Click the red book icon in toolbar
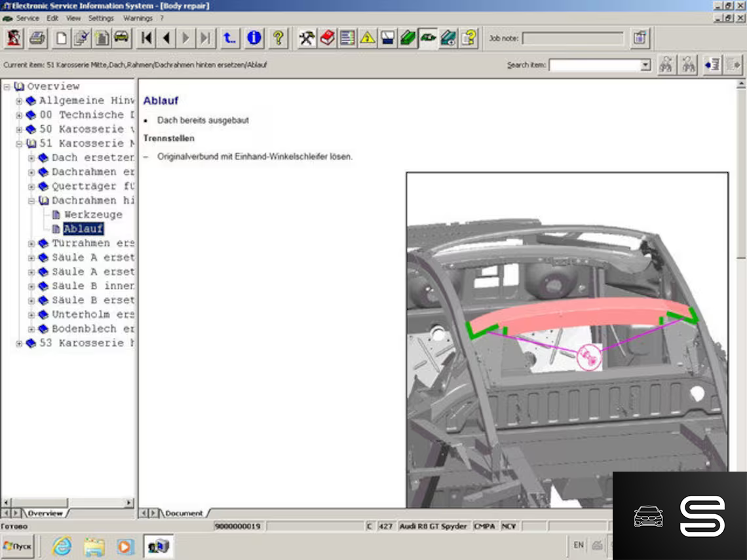 (x=327, y=38)
